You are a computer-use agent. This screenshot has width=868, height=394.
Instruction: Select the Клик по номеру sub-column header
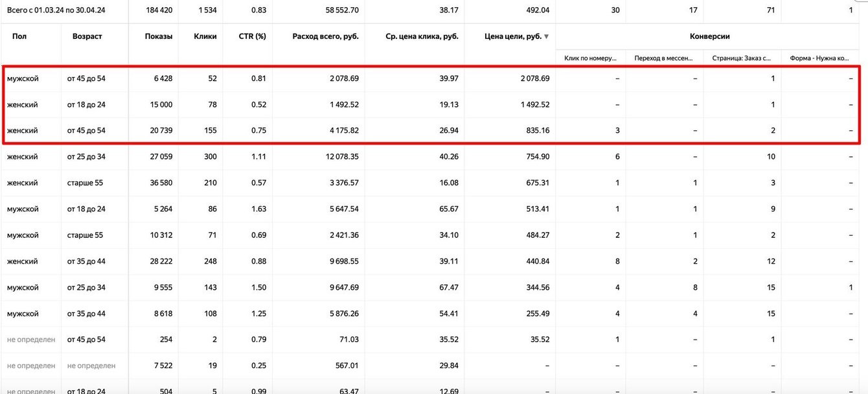[x=590, y=58]
